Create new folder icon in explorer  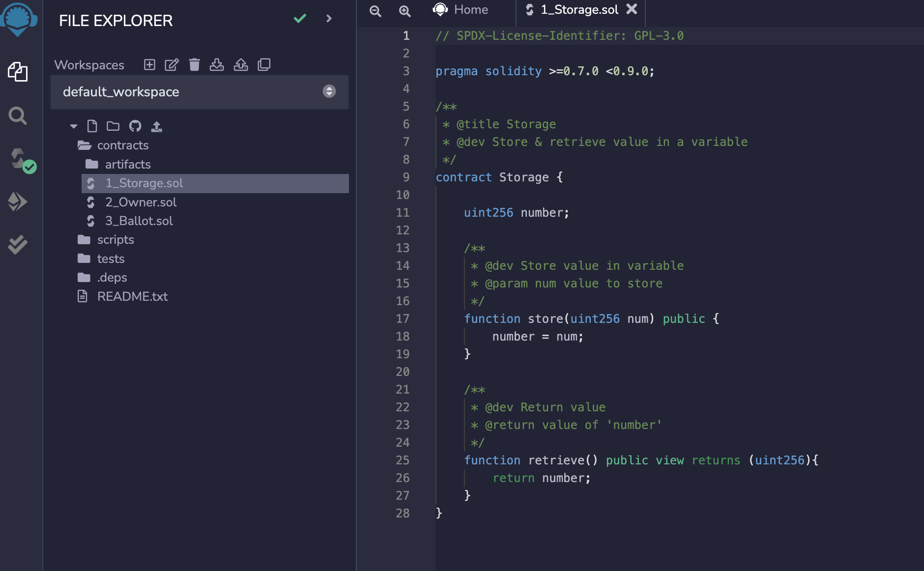click(113, 126)
